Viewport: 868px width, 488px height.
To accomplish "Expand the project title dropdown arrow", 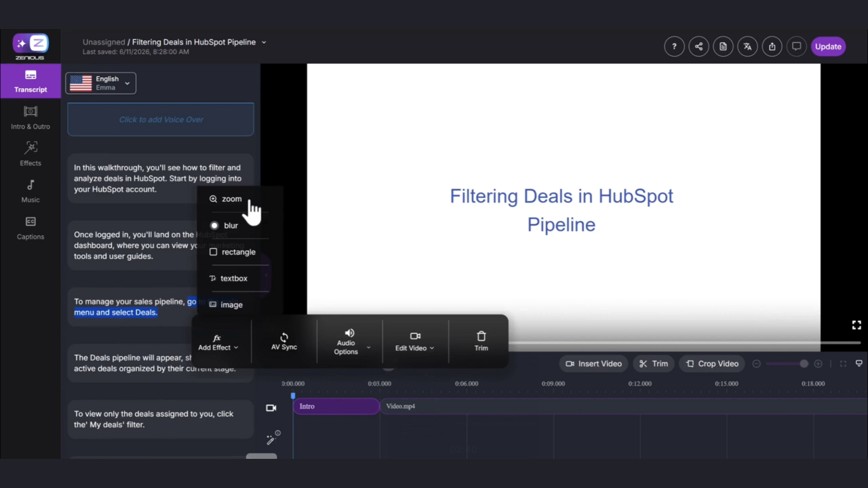I will [x=264, y=42].
